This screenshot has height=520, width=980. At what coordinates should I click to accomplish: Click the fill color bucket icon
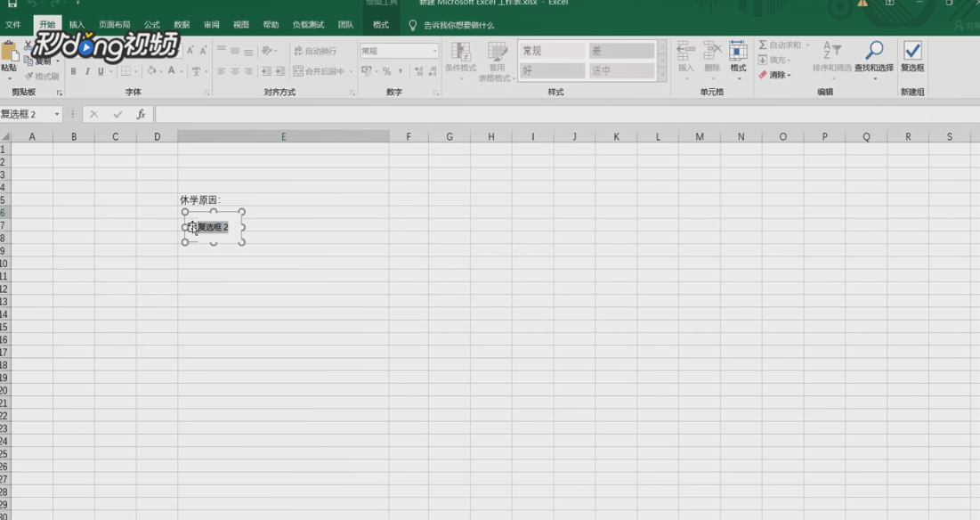pos(151,70)
